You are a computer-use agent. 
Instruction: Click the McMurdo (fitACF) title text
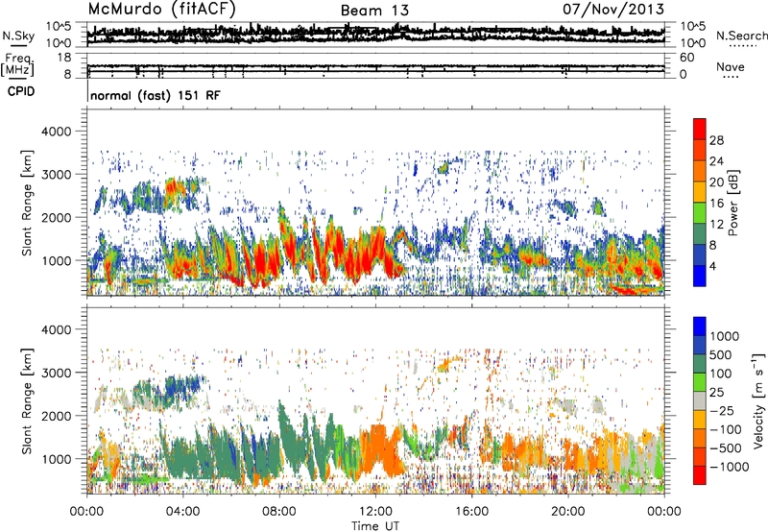[x=161, y=10]
